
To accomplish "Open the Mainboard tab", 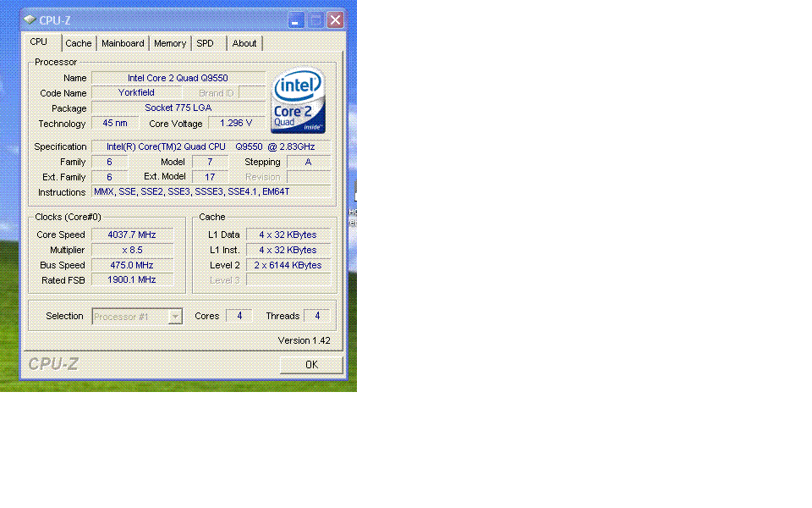I will (x=123, y=43).
